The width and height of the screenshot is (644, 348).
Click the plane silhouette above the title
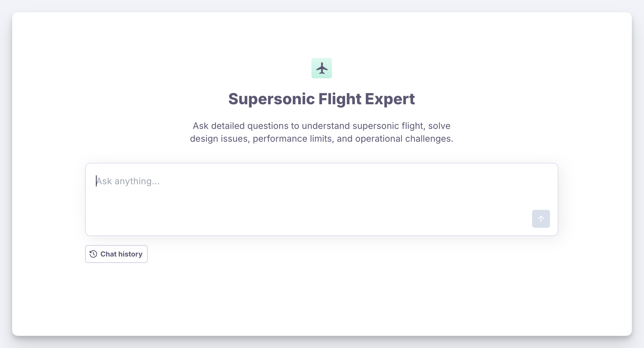(x=322, y=68)
